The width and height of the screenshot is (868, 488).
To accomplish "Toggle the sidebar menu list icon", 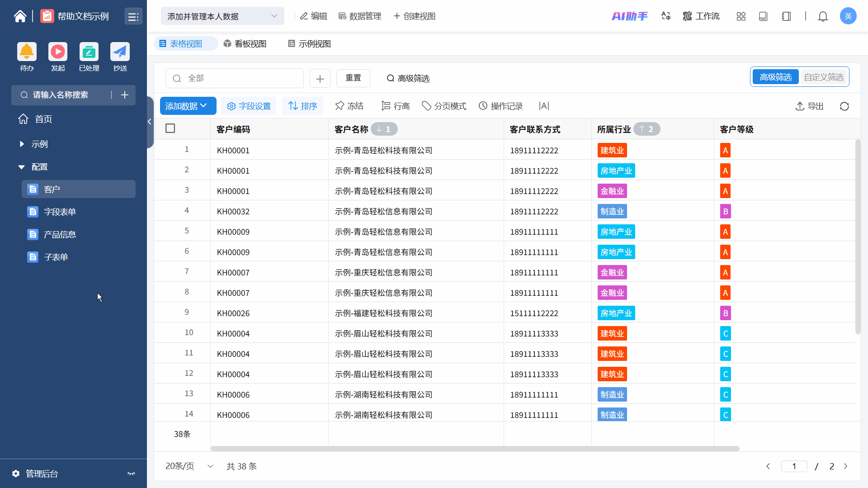I will pos(133,17).
